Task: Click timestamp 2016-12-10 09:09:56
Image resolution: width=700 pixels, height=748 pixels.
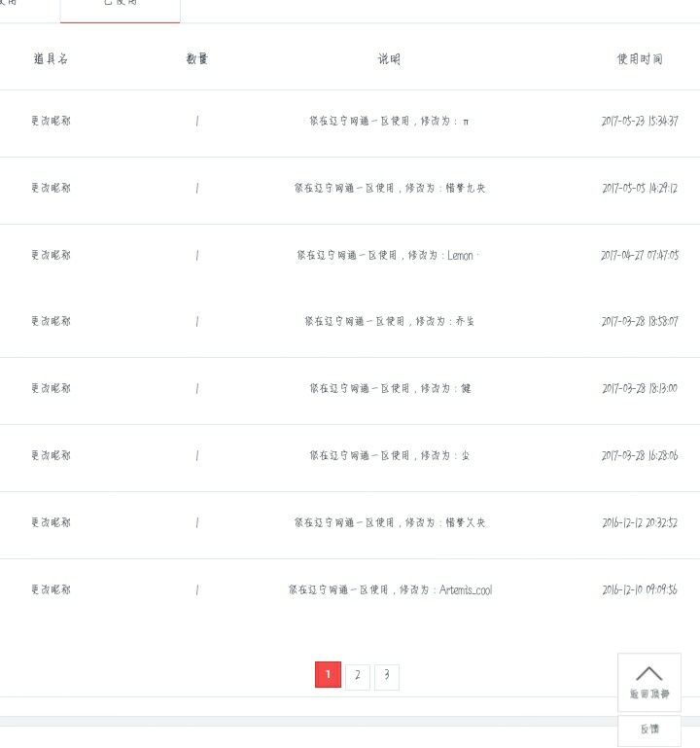Action: tap(640, 589)
